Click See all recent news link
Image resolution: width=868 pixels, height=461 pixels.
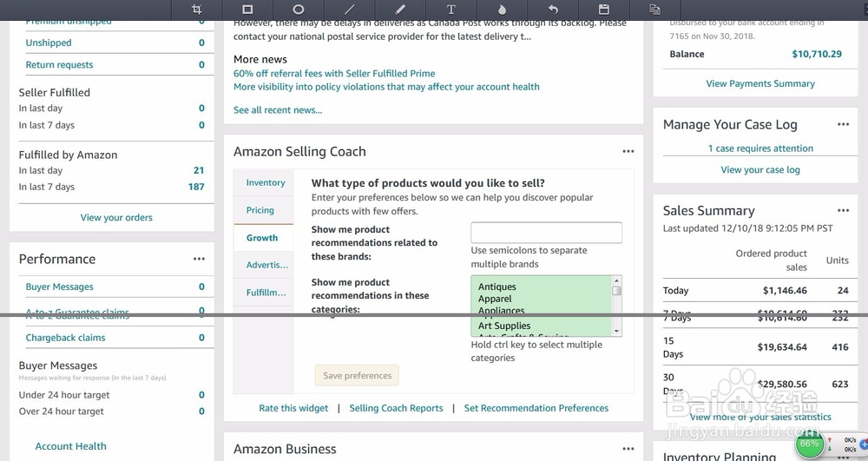278,110
